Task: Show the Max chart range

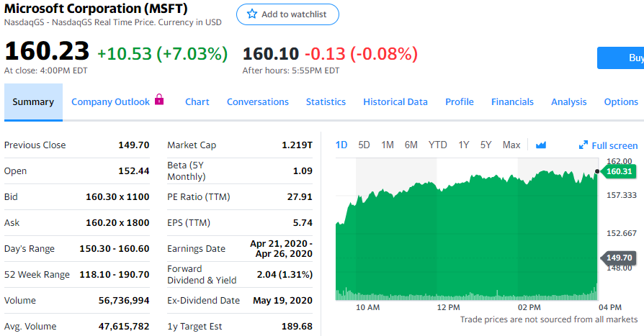Action: pos(511,145)
